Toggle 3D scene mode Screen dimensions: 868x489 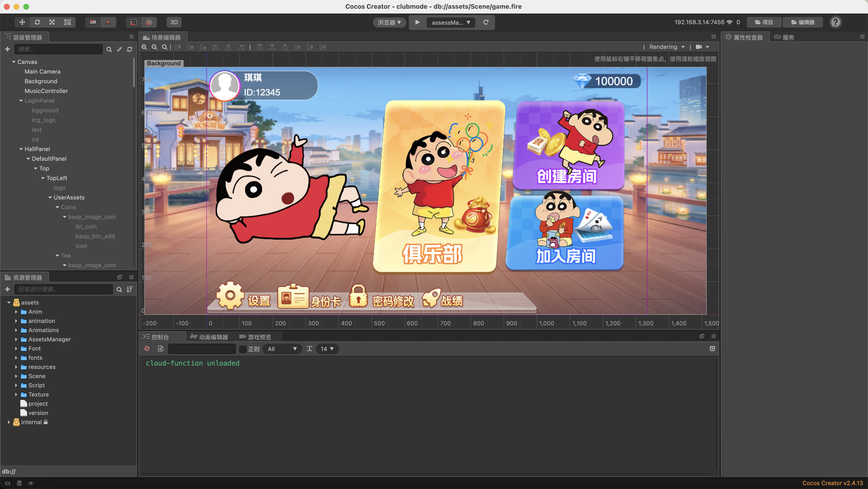tap(174, 22)
